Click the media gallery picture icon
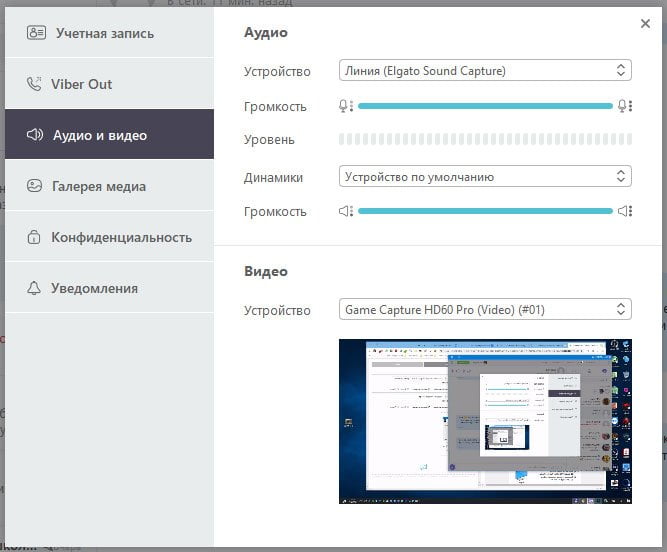667x552 pixels. 34,186
